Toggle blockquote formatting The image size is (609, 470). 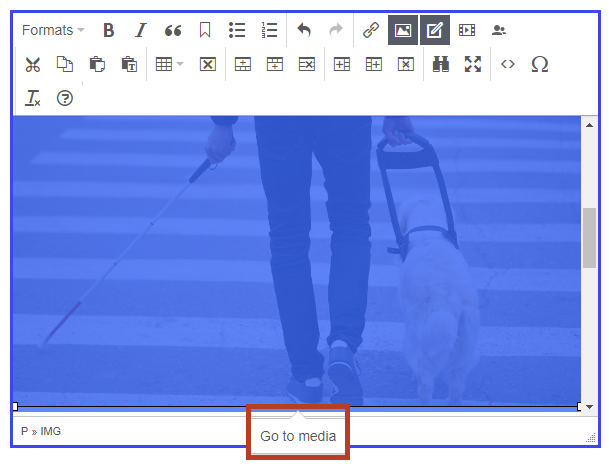tap(172, 30)
